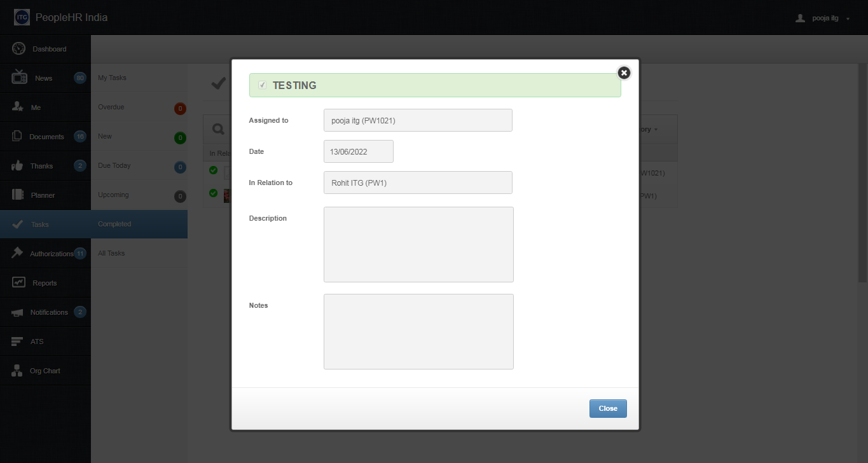Click the News count badge 80
Screen dimensions: 868x463
(80, 78)
